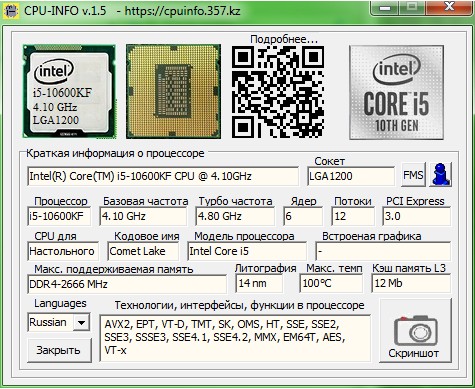This screenshot has width=475, height=389.
Task: Click the Макс. поддерживаемая память label
Action: 114,269
